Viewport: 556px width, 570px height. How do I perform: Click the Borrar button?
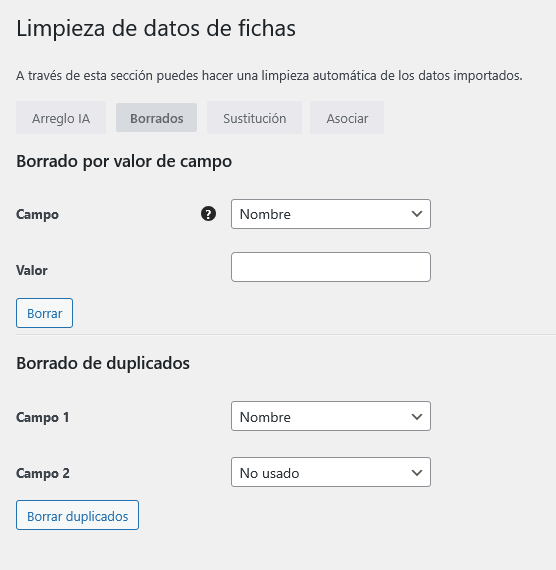[44, 313]
